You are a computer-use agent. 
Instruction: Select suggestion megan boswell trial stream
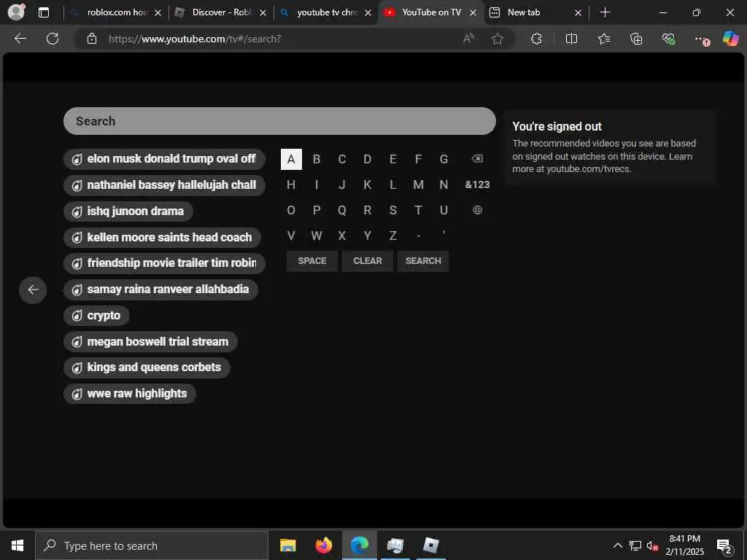coord(150,341)
